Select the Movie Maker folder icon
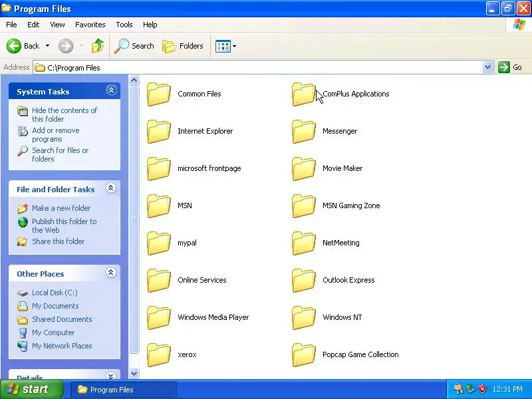This screenshot has width=532, height=399. (x=304, y=169)
